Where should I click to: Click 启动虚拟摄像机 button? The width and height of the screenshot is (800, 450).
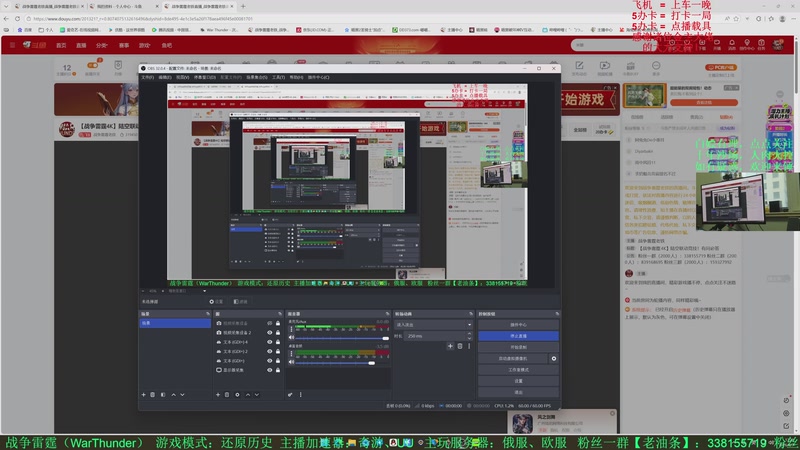pos(513,359)
